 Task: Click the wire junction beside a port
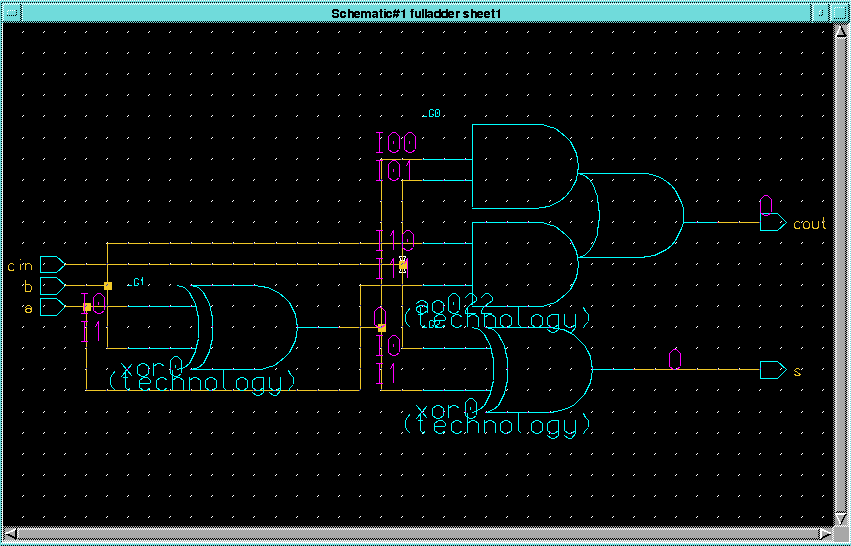click(87, 307)
